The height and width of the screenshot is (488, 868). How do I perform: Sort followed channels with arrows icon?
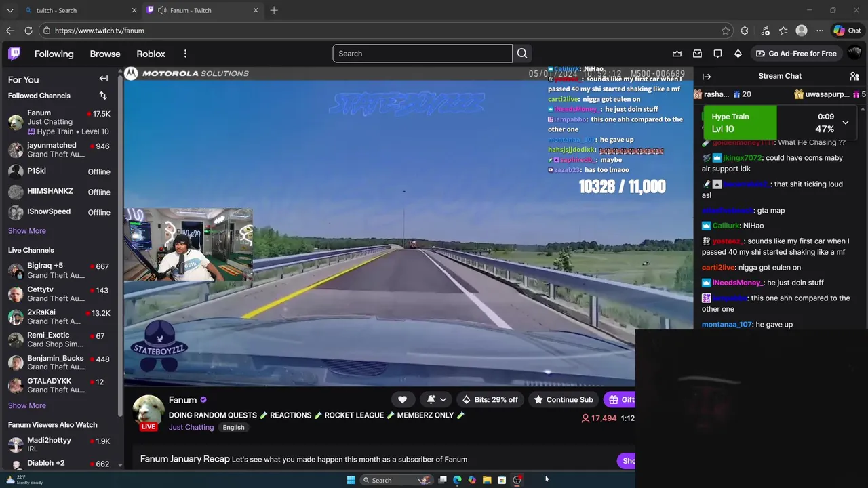pyautogui.click(x=103, y=96)
